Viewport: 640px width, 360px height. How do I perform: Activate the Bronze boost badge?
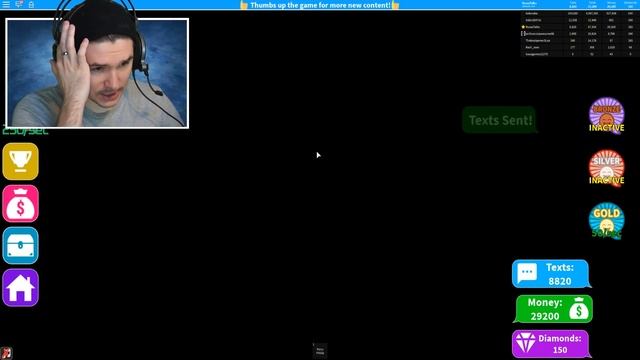tap(607, 115)
